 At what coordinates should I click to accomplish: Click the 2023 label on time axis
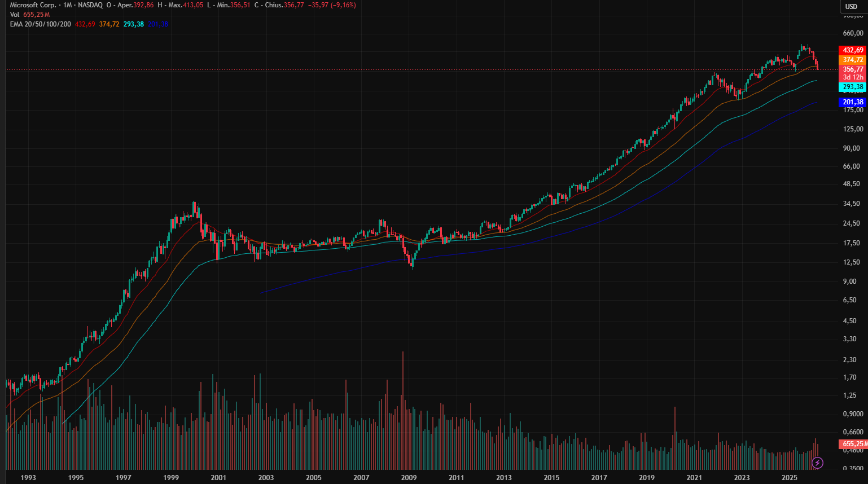coord(742,478)
